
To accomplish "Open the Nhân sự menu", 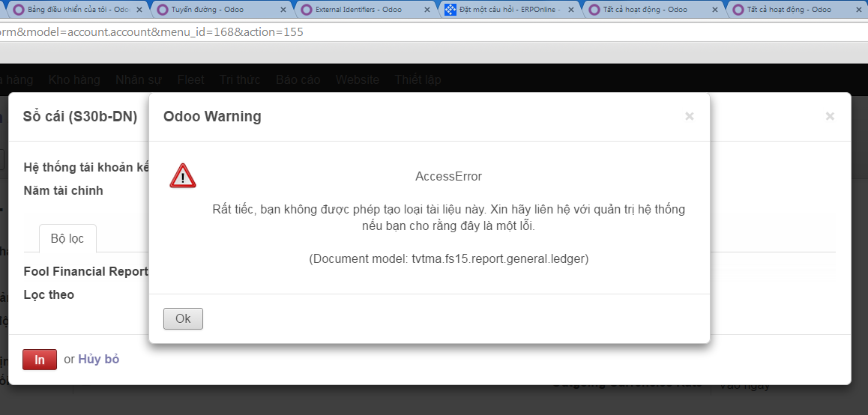I will (139, 79).
